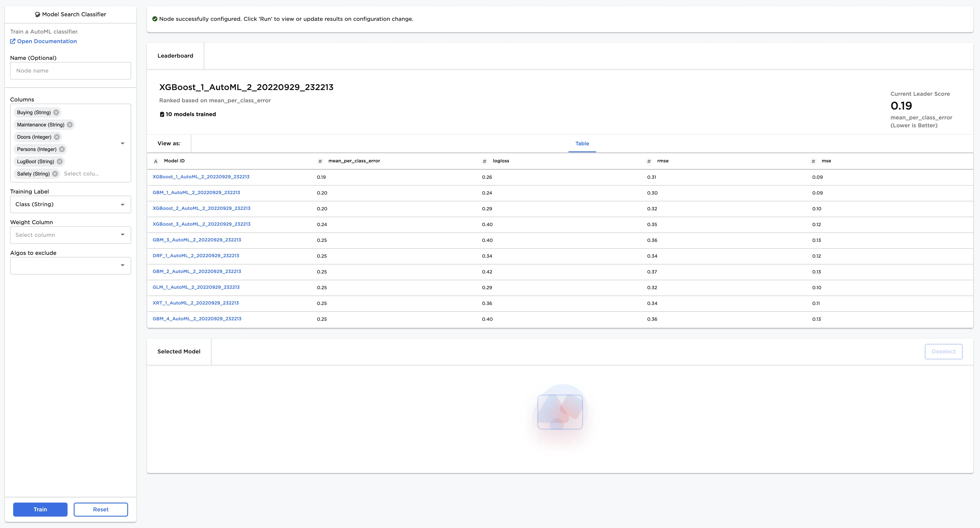Remove the Persons (Integer) column chip
Screen dimensions: 980x528
pyautogui.click(x=62, y=149)
